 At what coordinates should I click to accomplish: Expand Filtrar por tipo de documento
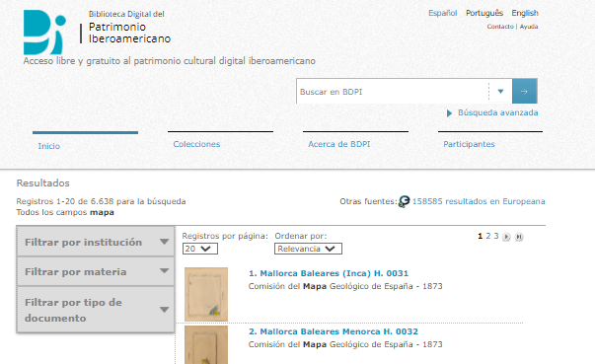(96, 310)
